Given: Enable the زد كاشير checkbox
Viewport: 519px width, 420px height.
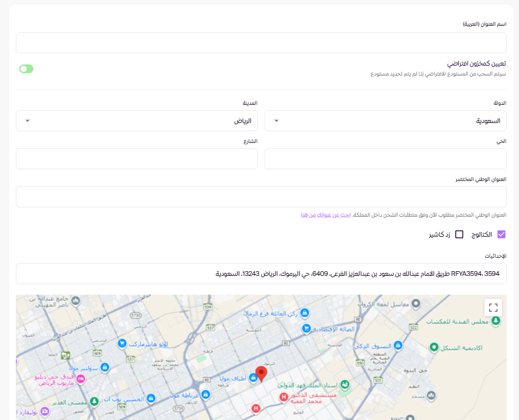Looking at the screenshot, I should (x=459, y=234).
